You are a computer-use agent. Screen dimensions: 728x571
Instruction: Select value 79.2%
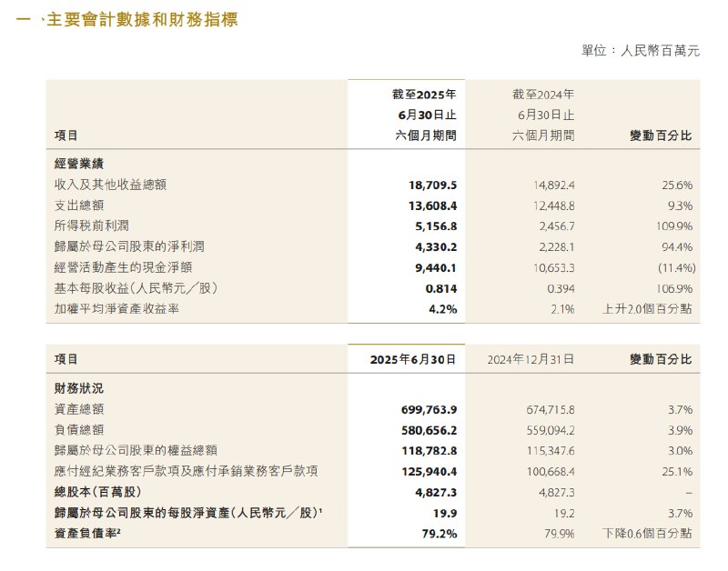pos(440,534)
